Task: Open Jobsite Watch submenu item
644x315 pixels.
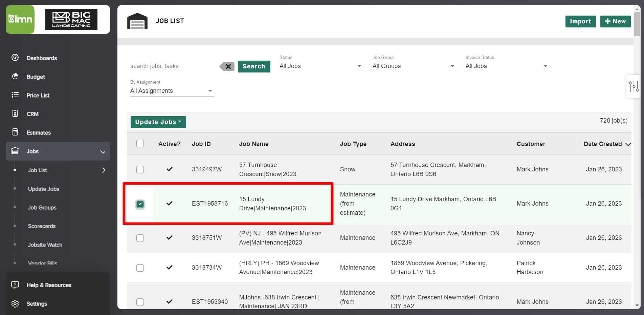Action: coord(45,245)
